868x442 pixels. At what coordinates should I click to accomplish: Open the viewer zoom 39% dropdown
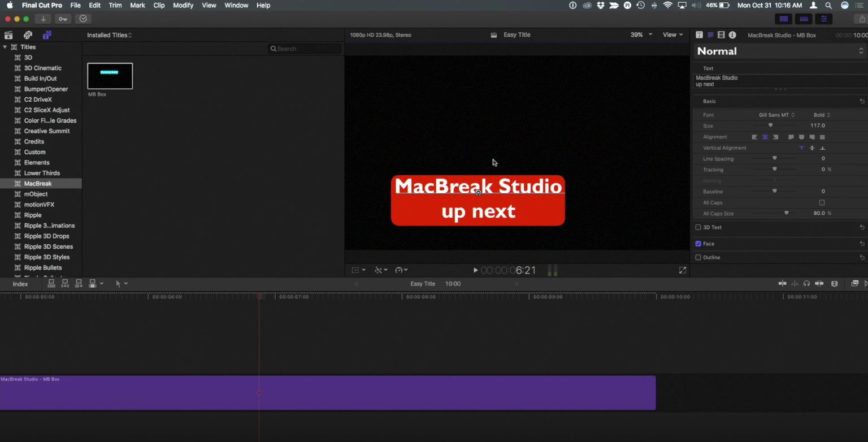(x=641, y=34)
